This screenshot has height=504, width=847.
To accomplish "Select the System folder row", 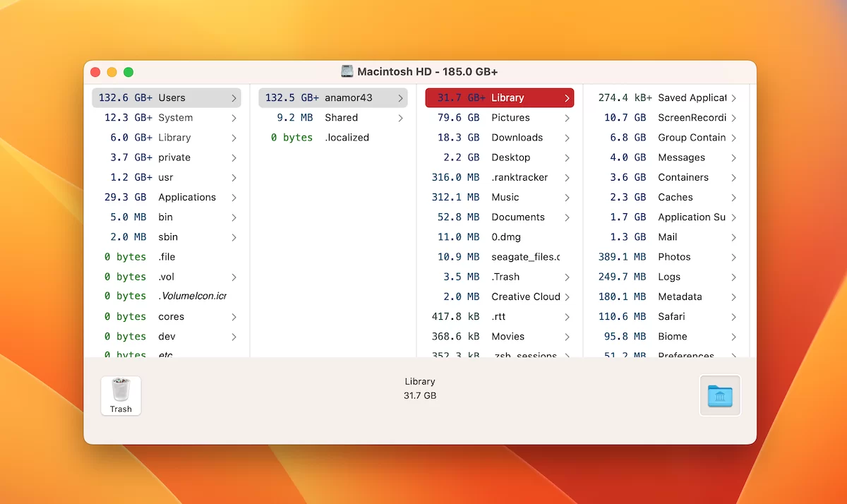I will 167,118.
